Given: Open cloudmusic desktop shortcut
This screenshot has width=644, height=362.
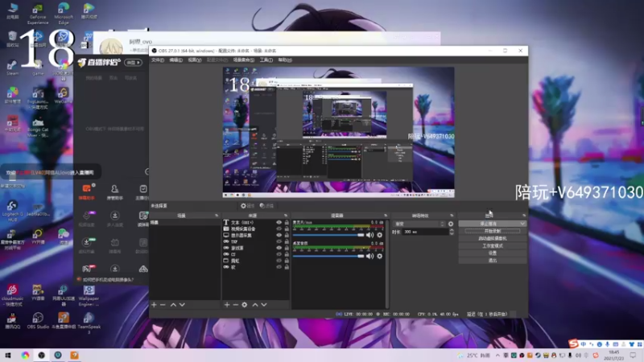Looking at the screenshot, I should click(x=12, y=295).
